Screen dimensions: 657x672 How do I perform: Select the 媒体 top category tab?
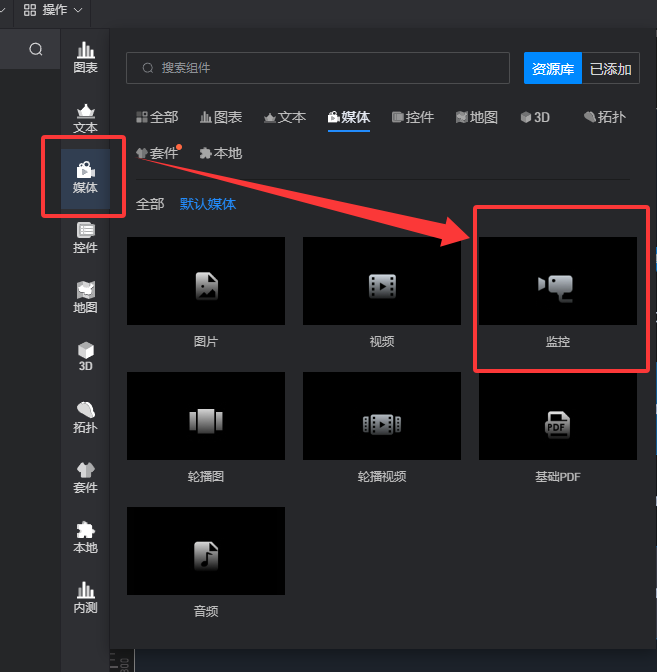pos(349,117)
